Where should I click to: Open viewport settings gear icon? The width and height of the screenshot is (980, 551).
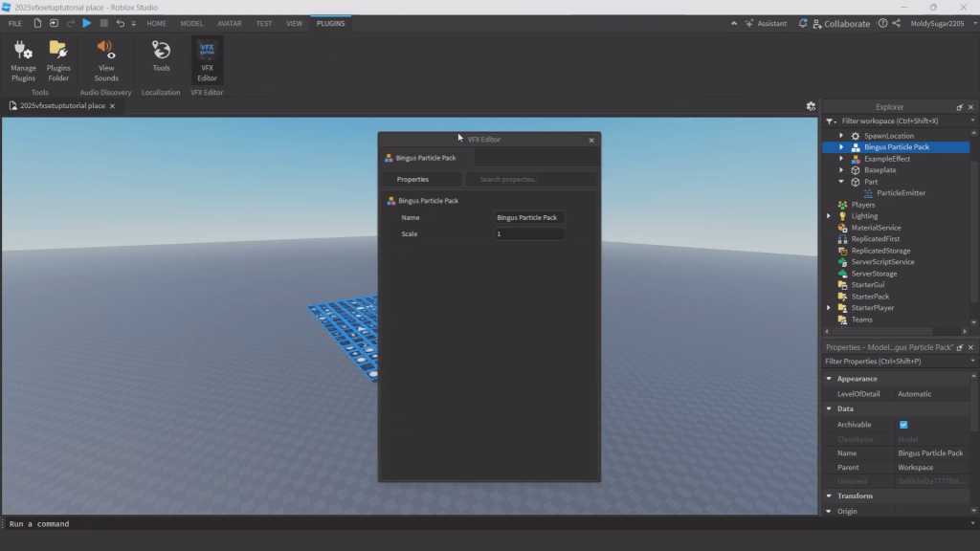811,106
